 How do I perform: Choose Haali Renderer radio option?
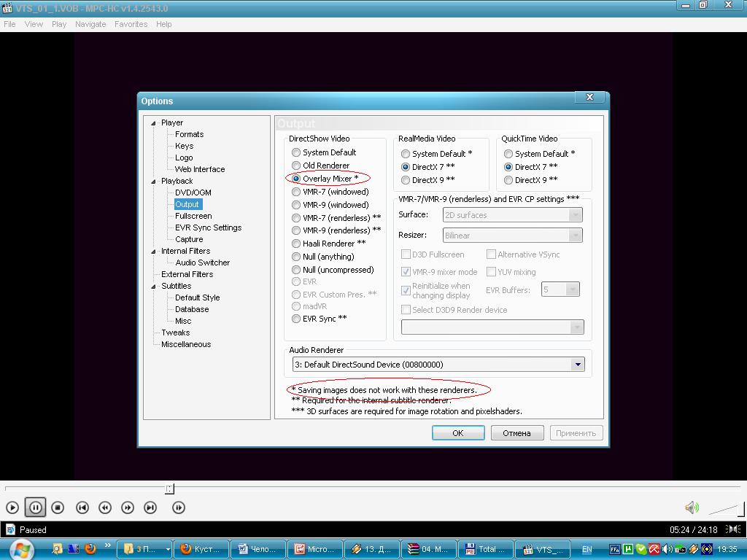pyautogui.click(x=296, y=244)
